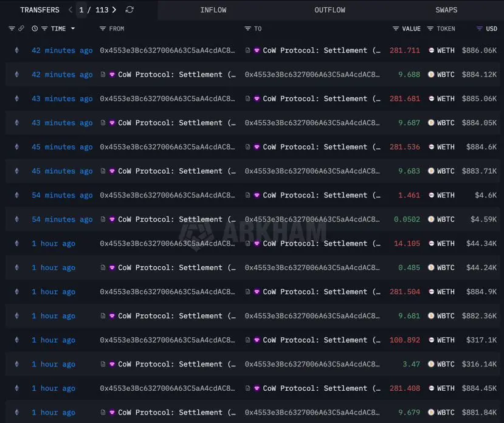Open the TO column filter
Image resolution: width=504 pixels, height=423 pixels.
(x=247, y=29)
